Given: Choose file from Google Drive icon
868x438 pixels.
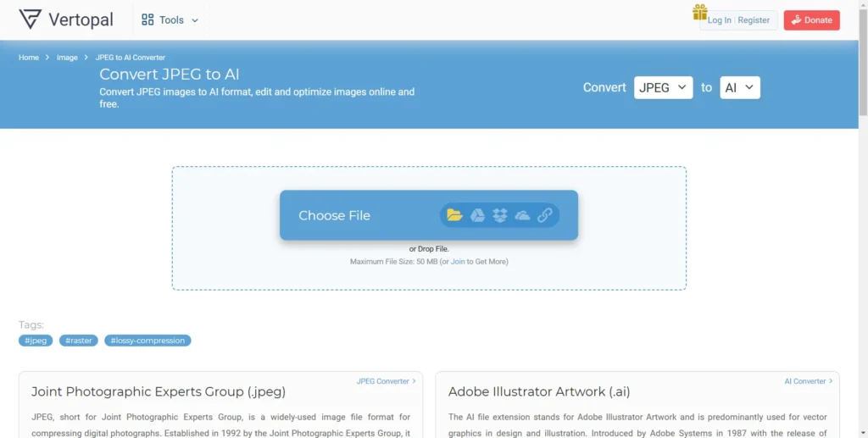Looking at the screenshot, I should click(x=477, y=215).
